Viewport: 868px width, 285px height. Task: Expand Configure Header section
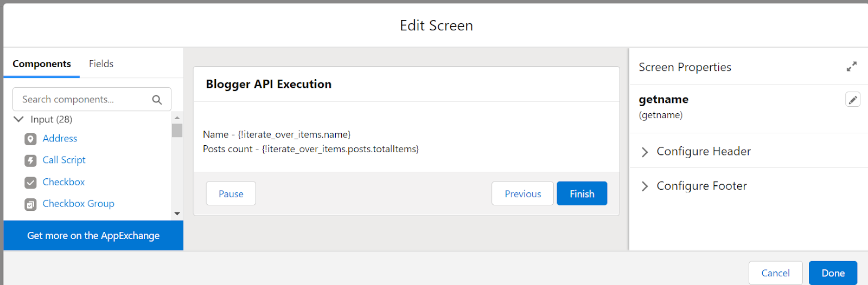tap(645, 152)
